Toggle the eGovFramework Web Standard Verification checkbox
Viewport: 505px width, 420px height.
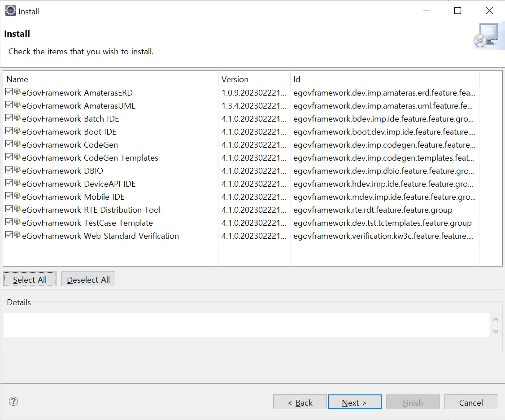[9, 236]
